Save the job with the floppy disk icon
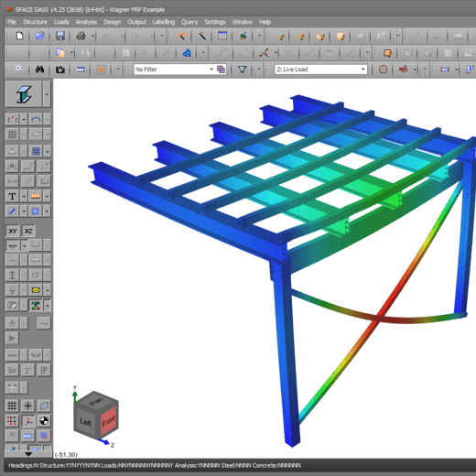 [x=60, y=36]
